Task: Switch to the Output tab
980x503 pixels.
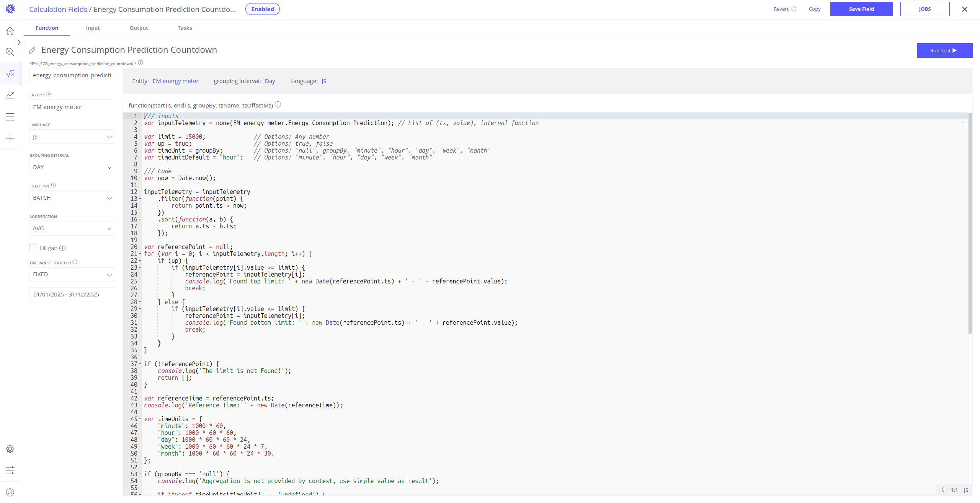Action: coord(139,28)
